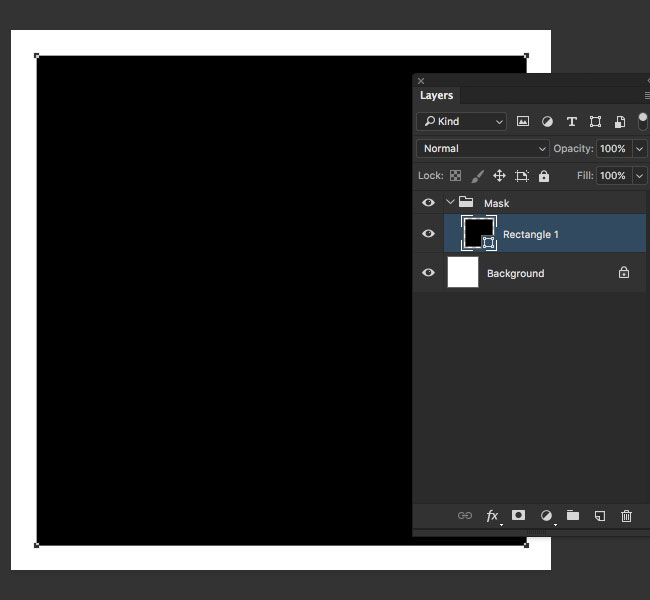
Task: Click the top-left rectangle transform handle
Action: click(36, 56)
